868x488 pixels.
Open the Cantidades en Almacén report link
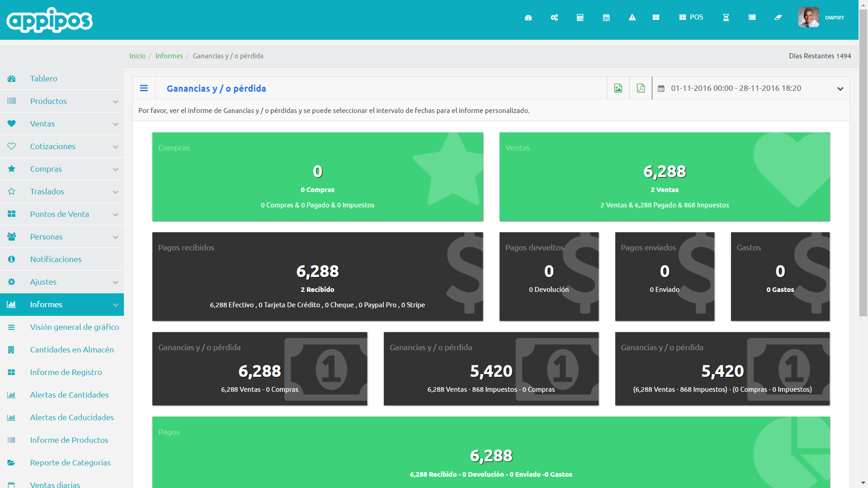[x=72, y=350]
